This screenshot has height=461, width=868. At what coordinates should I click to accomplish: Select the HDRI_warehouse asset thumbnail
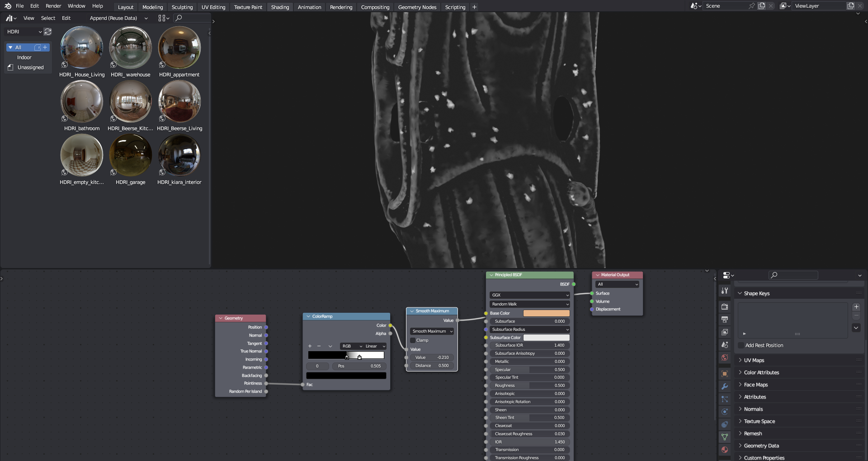(131, 47)
